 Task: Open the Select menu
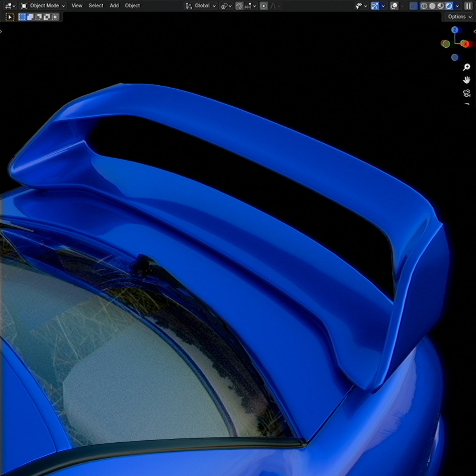tap(96, 6)
